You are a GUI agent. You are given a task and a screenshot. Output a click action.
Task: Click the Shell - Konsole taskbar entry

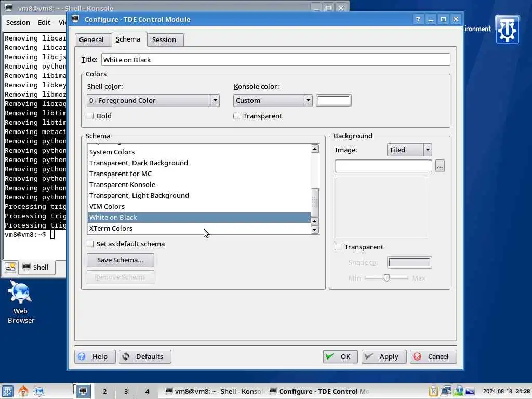click(215, 391)
